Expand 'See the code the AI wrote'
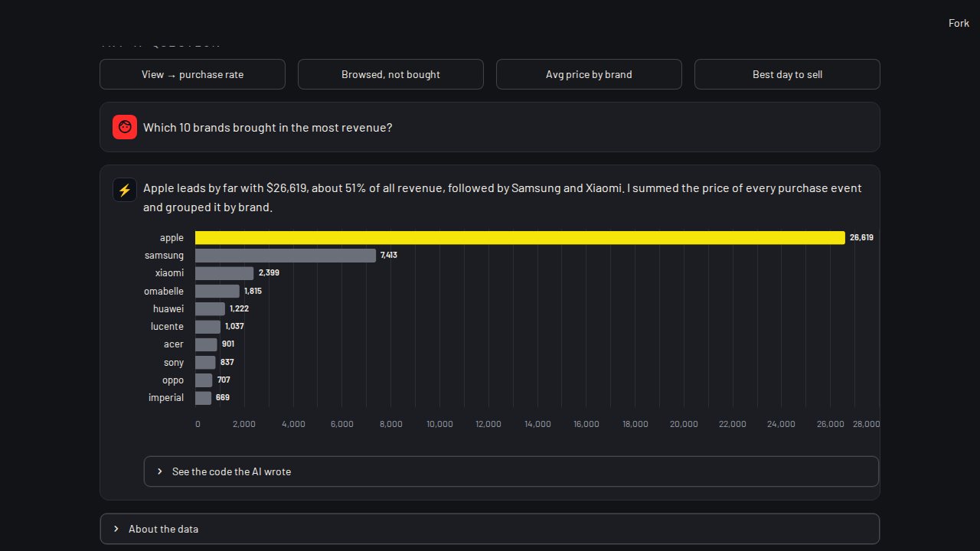This screenshot has height=551, width=980. tap(511, 471)
